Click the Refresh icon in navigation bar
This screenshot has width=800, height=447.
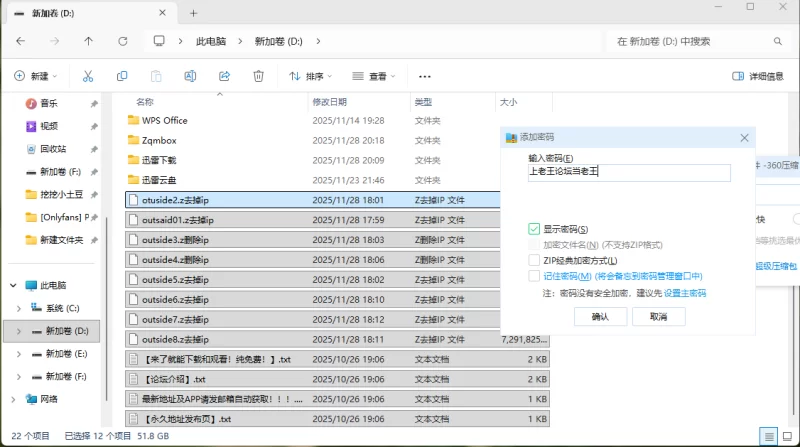tap(122, 41)
